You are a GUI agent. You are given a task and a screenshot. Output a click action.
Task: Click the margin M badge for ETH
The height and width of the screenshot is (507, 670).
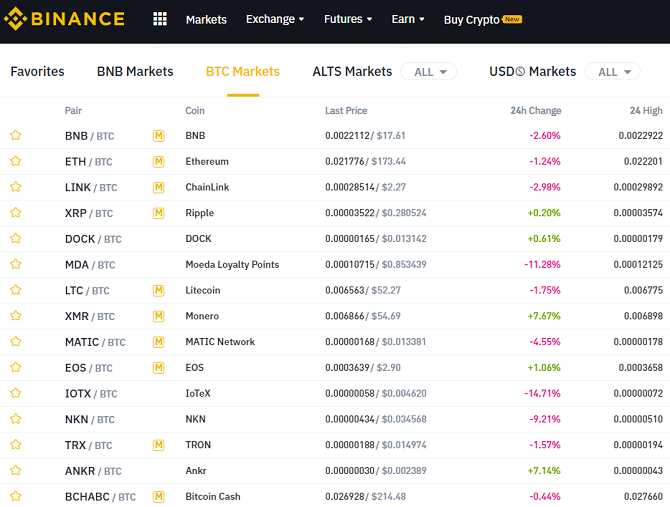coord(159,161)
